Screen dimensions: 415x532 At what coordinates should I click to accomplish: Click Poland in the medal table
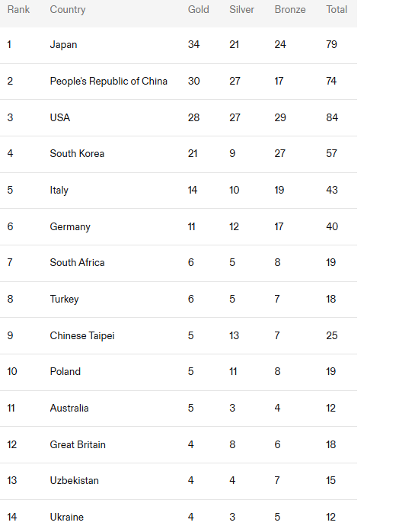coord(65,371)
